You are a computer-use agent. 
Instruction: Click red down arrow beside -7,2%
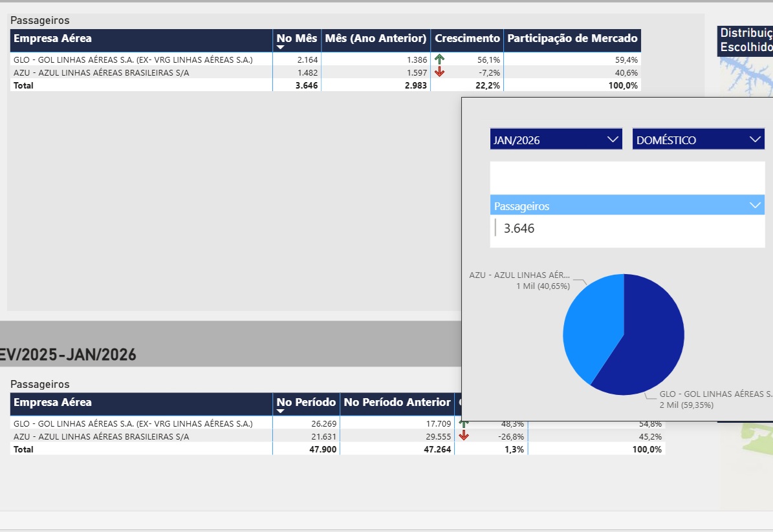[x=440, y=72]
